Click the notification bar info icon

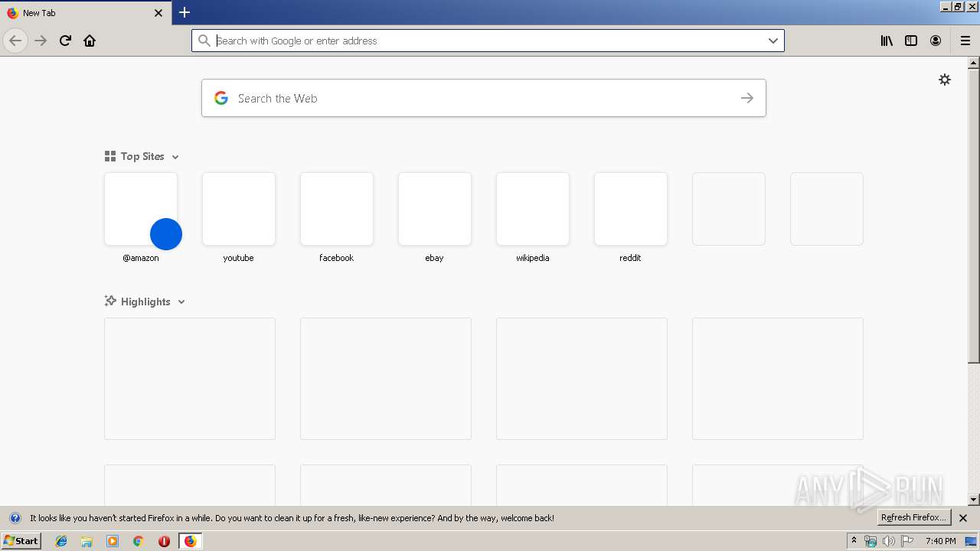15,518
